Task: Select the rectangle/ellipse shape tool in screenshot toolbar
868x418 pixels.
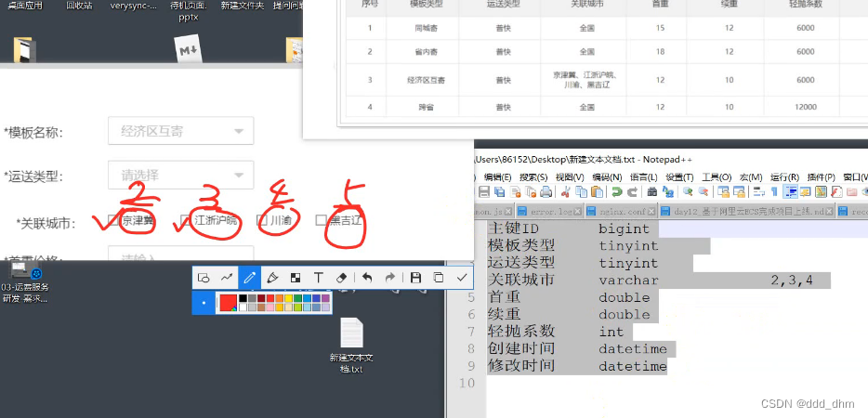Action: [204, 278]
